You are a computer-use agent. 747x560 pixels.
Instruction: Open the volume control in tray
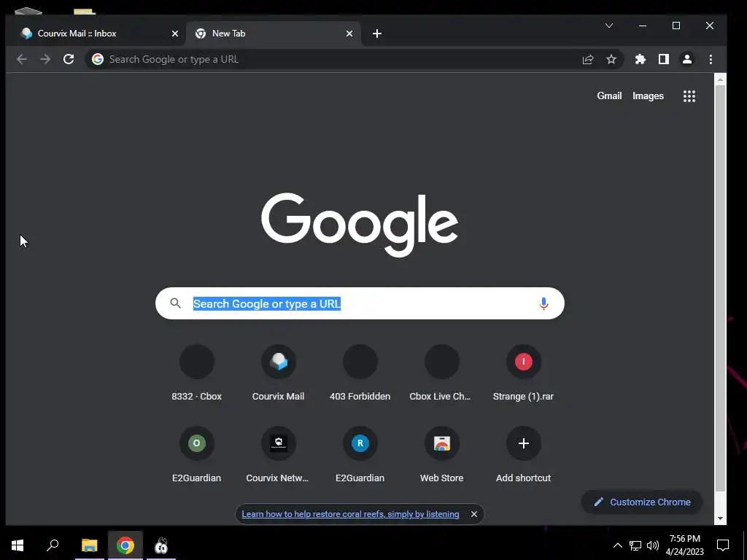point(653,545)
